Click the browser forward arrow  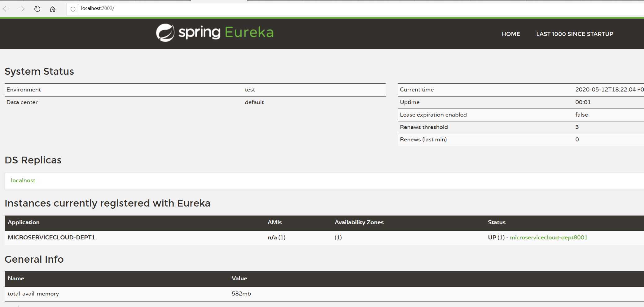[x=21, y=9]
